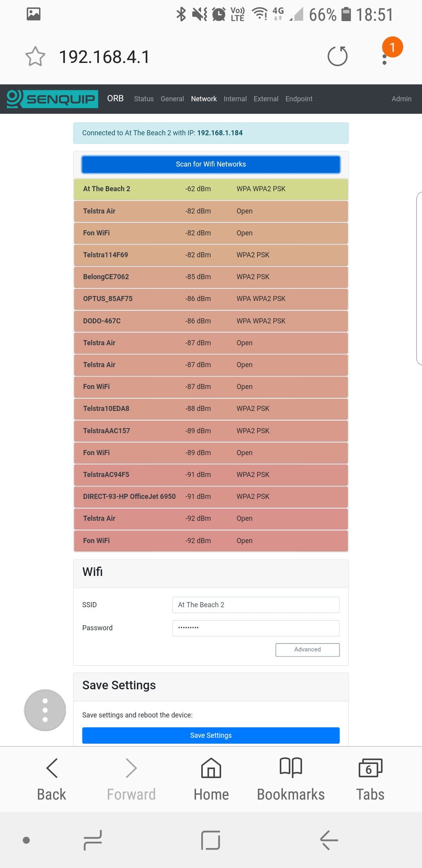Open the General settings tab
Screen dimensions: 422x868
tap(172, 99)
